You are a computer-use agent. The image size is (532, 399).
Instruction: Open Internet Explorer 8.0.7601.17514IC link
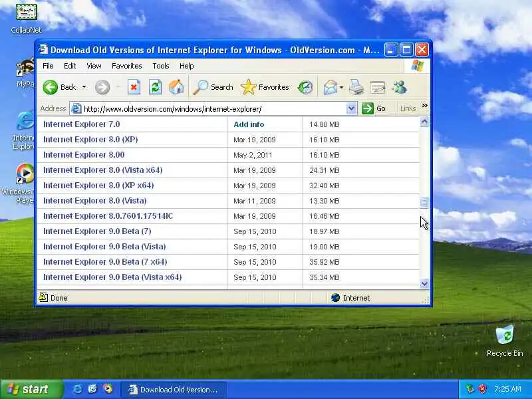coord(108,215)
